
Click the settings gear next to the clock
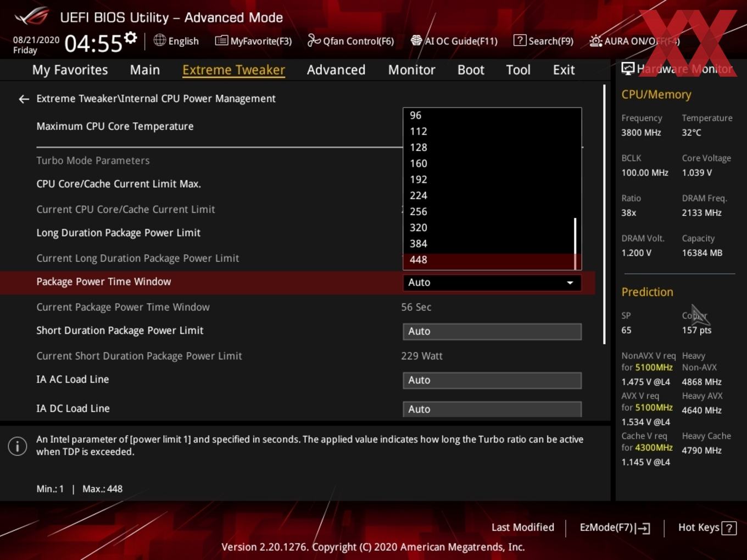[130, 38]
